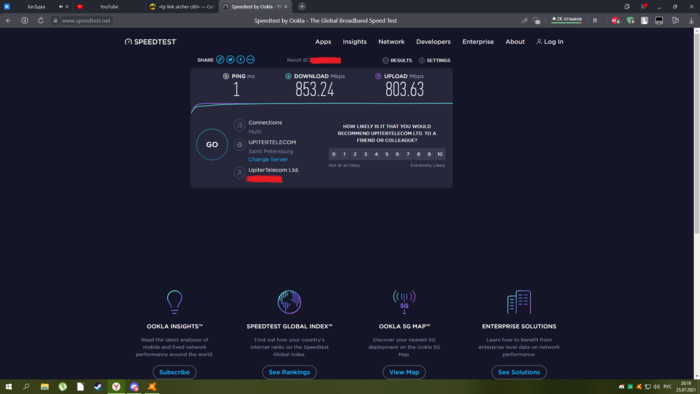Click the Connections mode icon
The height and width of the screenshot is (394, 700).
(240, 125)
